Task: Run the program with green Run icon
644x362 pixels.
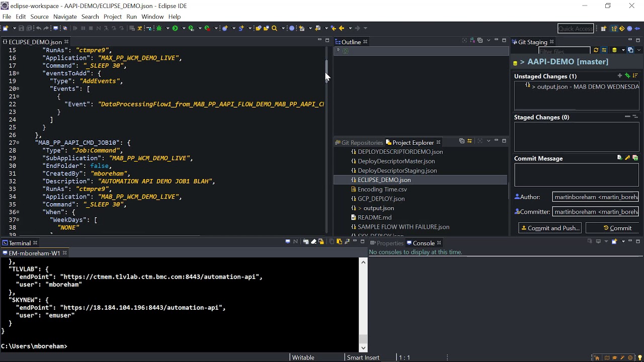Action: pyautogui.click(x=175, y=28)
